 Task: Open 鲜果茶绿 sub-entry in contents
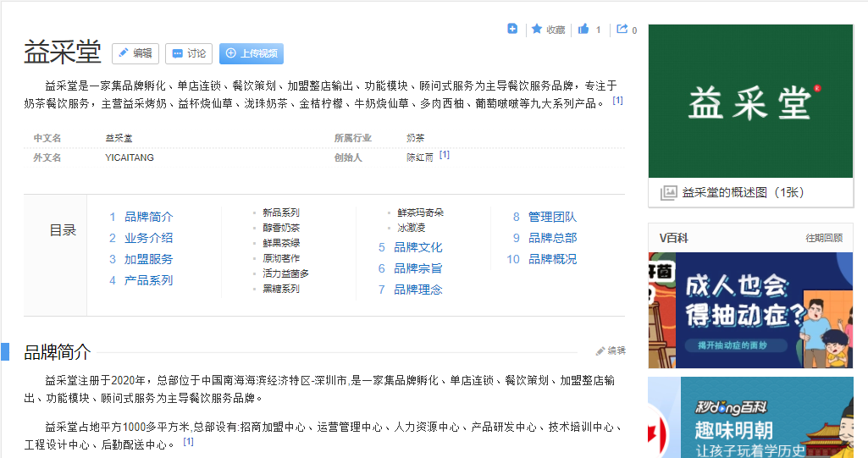coord(281,243)
